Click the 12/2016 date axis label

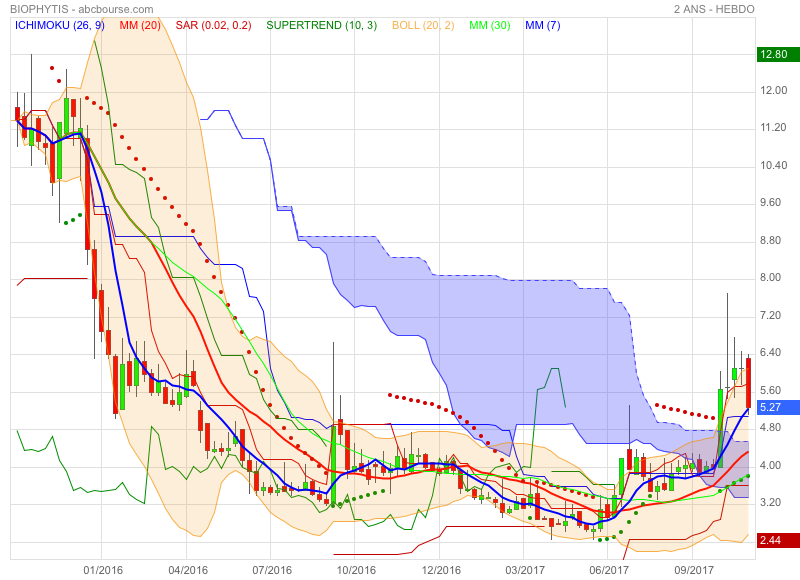click(441, 570)
